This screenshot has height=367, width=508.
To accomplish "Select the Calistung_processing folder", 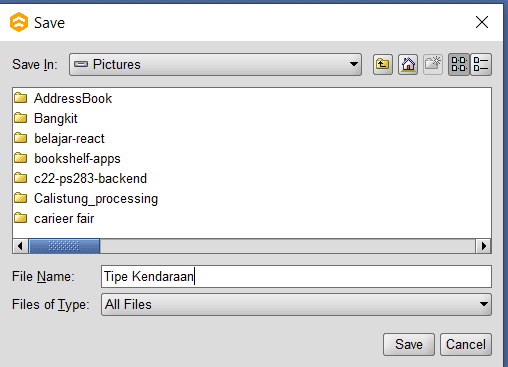I will pyautogui.click(x=86, y=198).
